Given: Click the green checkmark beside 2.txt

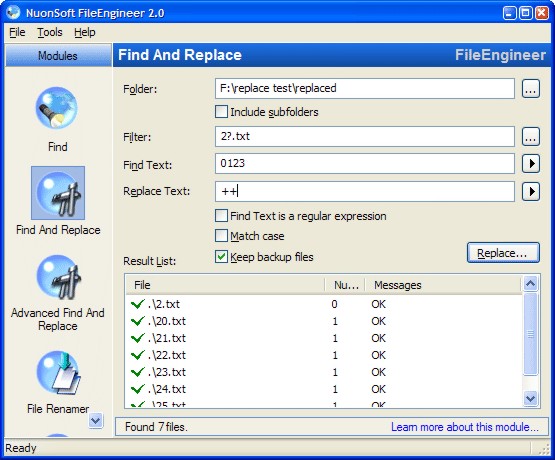Looking at the screenshot, I should tap(138, 304).
